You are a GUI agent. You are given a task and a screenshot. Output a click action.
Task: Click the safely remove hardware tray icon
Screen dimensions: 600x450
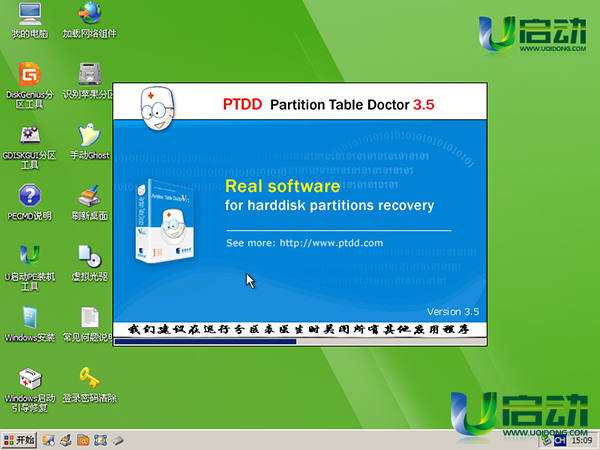pos(546,441)
